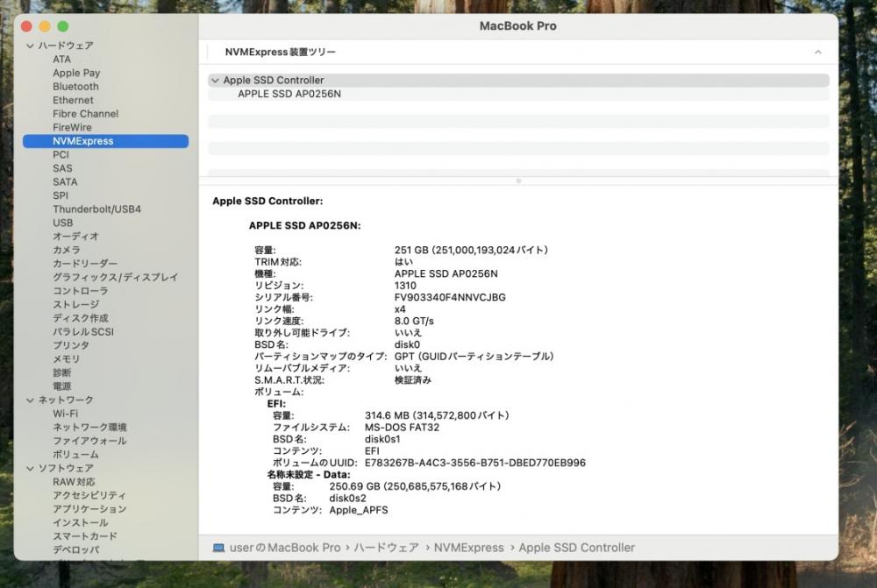This screenshot has height=588, width=877.
Task: Collapse the ハードウェア section chevron
Action: coord(30,46)
